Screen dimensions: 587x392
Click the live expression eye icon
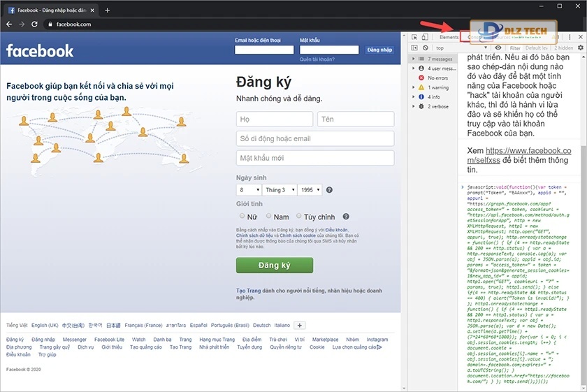(x=498, y=48)
